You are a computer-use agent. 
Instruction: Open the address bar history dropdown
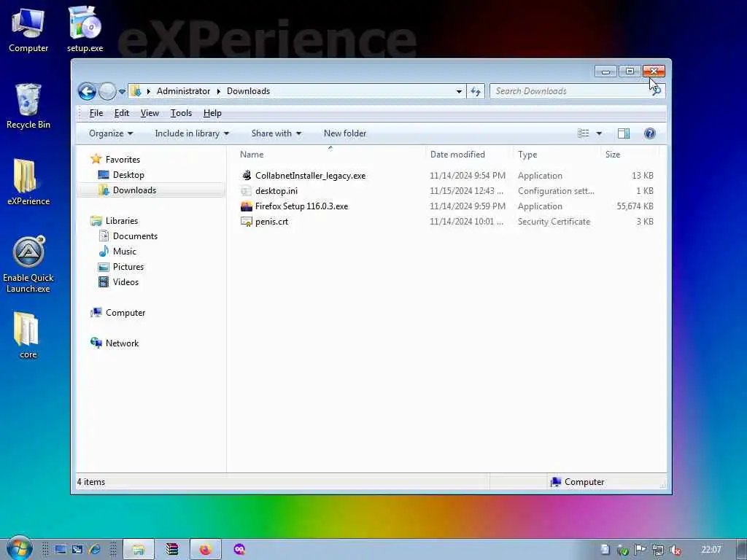pos(459,91)
